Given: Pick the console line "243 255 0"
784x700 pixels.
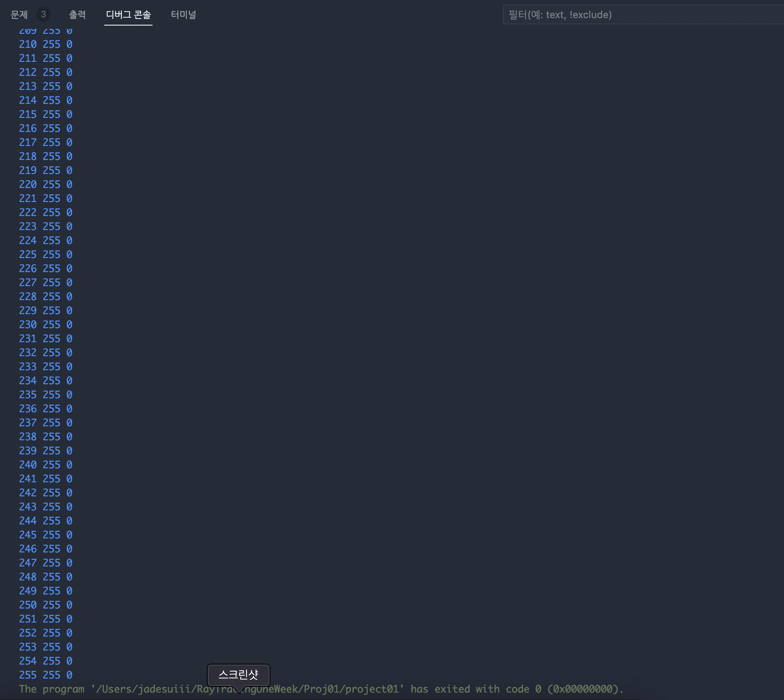Looking at the screenshot, I should pyautogui.click(x=46, y=507).
